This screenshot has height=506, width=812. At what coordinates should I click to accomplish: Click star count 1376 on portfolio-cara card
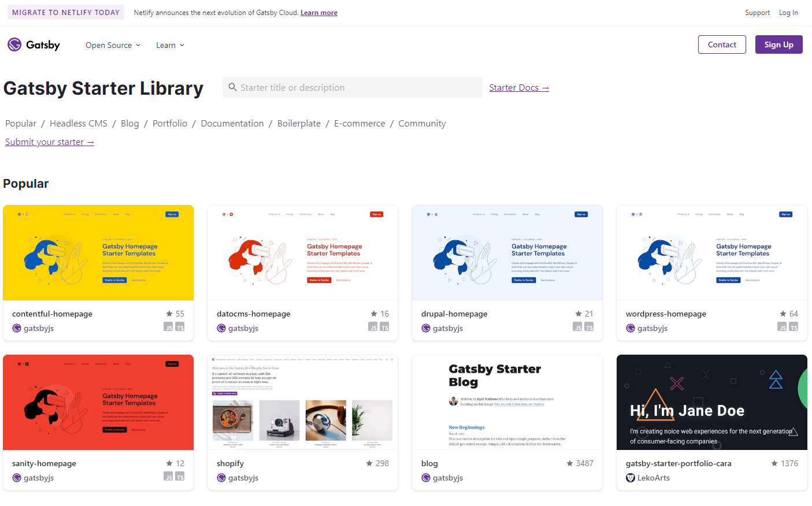point(789,463)
